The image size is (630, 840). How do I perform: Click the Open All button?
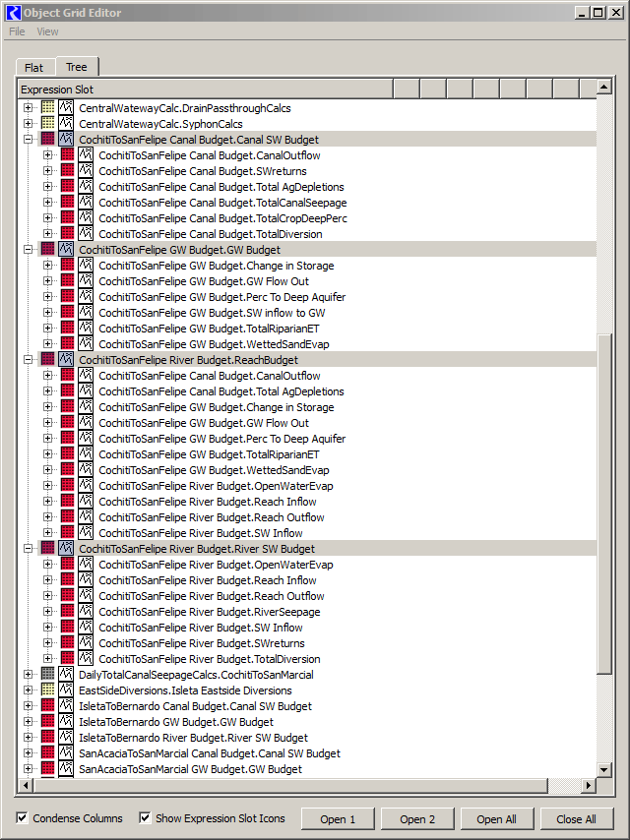click(x=496, y=819)
